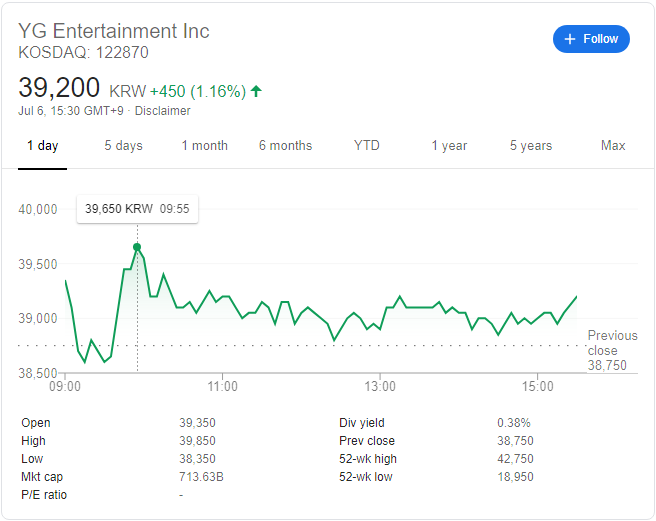The height and width of the screenshot is (521, 656).
Task: Select the 1 day tab
Action: pyautogui.click(x=43, y=146)
